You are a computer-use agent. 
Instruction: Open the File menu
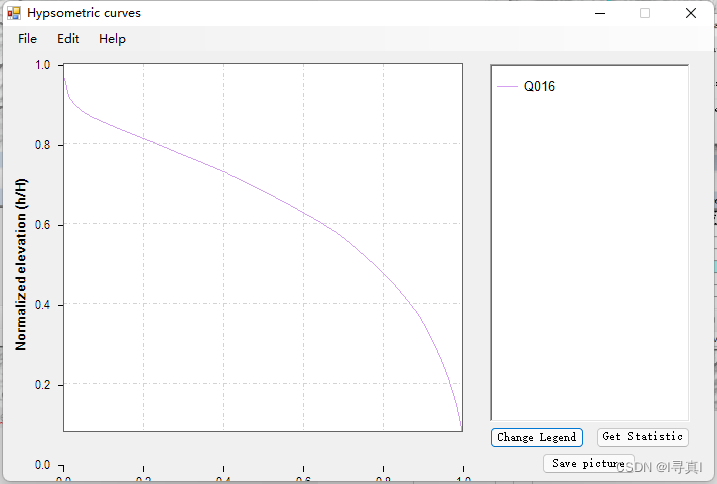pyautogui.click(x=27, y=39)
